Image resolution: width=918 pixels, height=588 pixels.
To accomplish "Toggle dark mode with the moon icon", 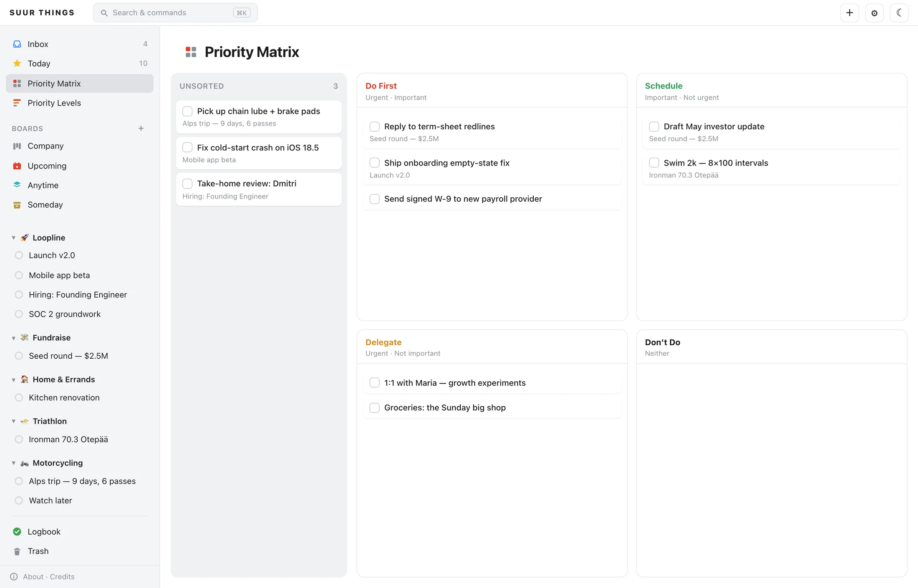I will (x=899, y=13).
